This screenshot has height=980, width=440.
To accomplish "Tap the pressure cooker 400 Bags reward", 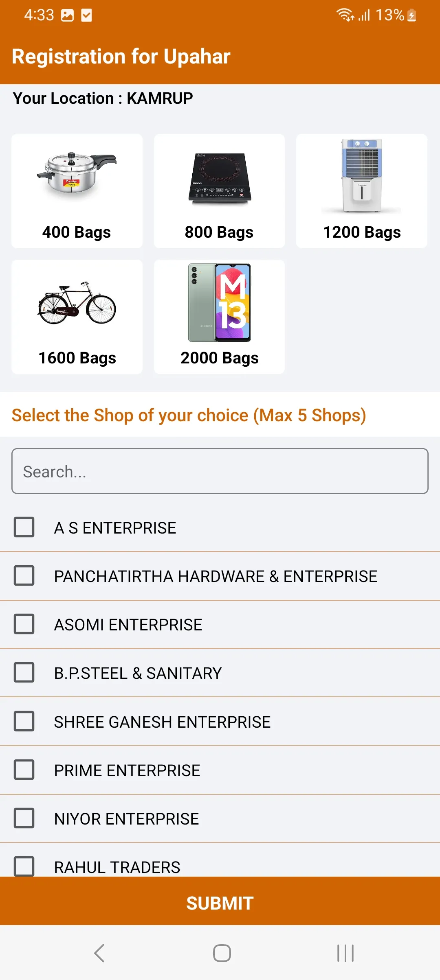I will click(77, 191).
